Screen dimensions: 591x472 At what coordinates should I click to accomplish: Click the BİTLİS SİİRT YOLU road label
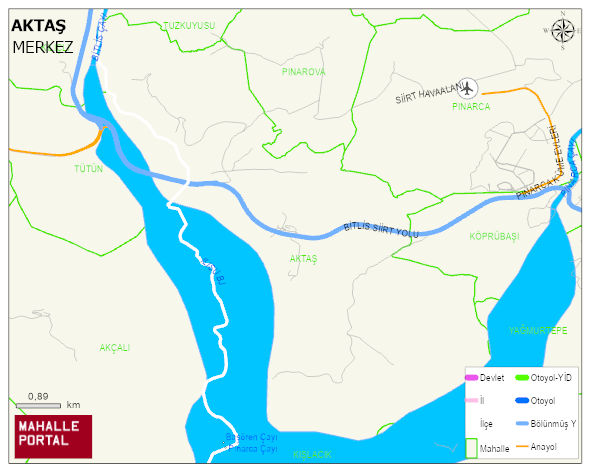tap(381, 230)
